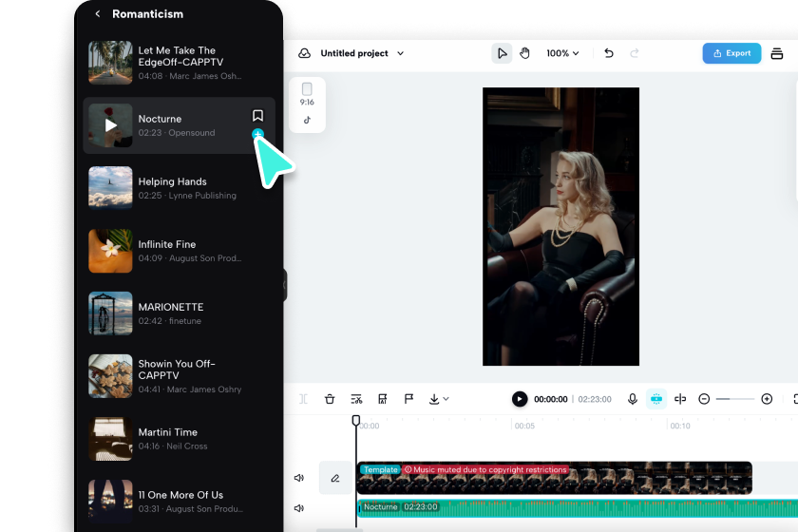Screen dimensions: 798x532
Task: Play the Nocturne track preview
Action: click(x=110, y=125)
